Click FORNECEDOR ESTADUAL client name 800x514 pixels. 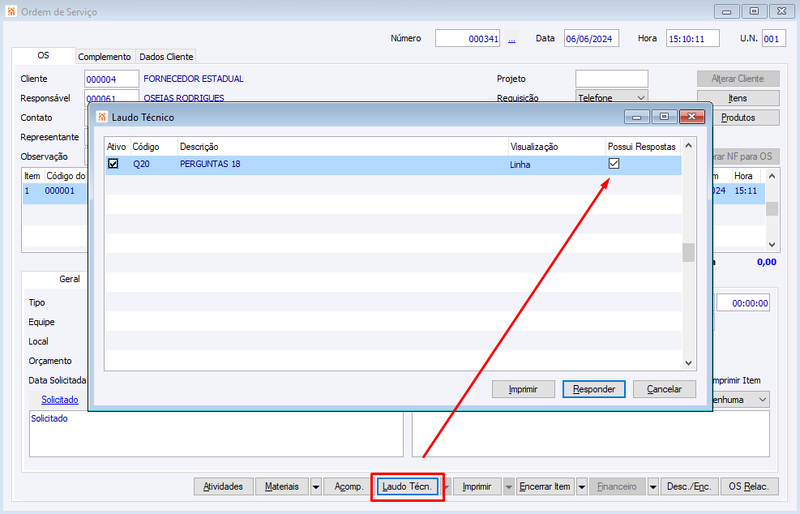(193, 79)
